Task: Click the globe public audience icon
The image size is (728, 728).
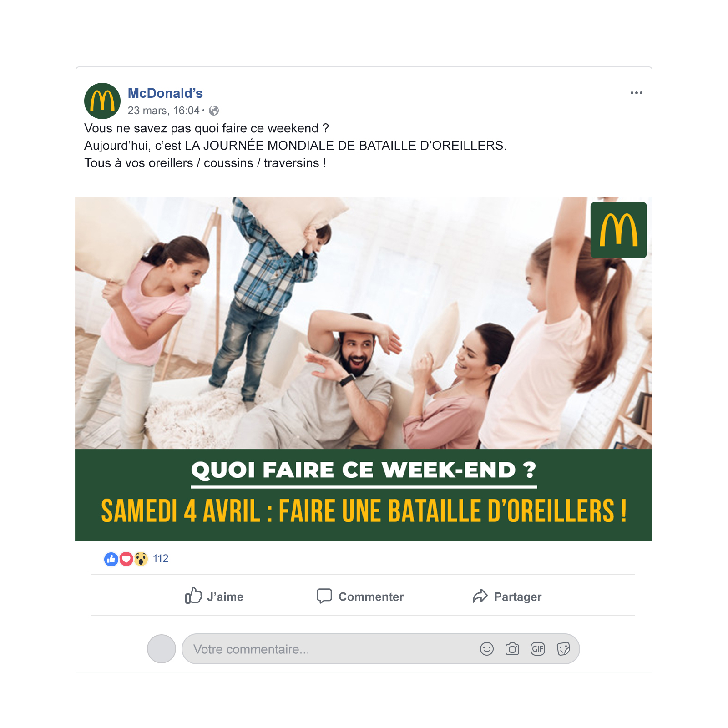Action: (214, 111)
